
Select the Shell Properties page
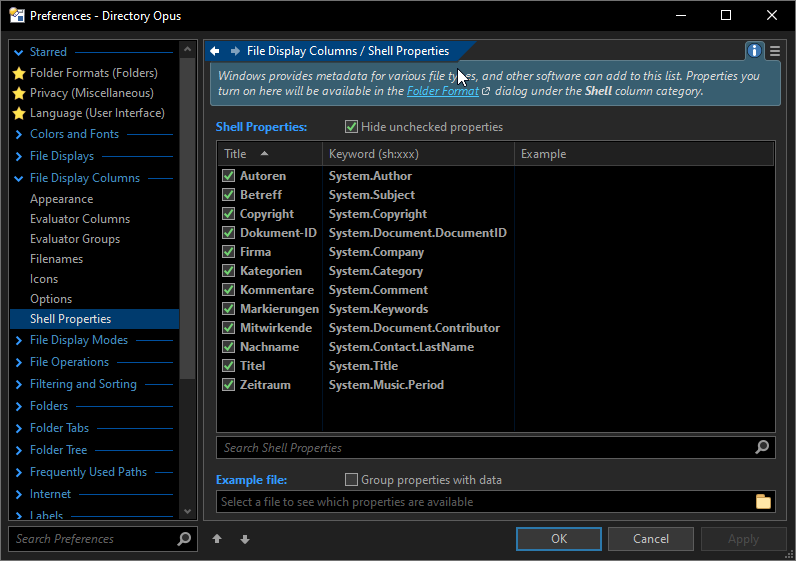(x=94, y=319)
